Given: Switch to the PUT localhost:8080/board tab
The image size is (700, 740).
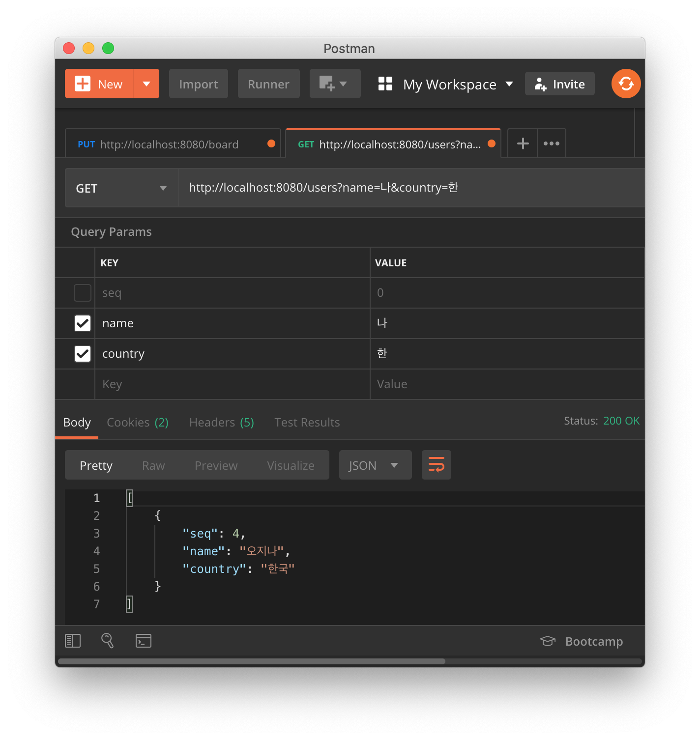Looking at the screenshot, I should [x=173, y=143].
